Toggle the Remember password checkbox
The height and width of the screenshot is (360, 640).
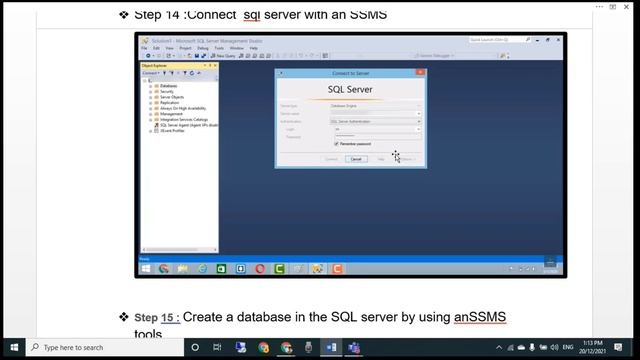336,144
